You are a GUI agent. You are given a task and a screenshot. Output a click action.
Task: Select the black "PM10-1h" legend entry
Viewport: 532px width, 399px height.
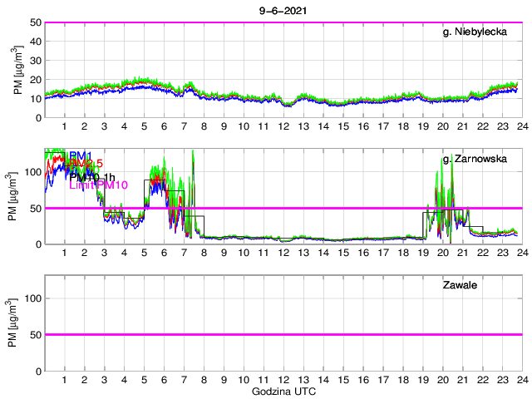click(93, 176)
